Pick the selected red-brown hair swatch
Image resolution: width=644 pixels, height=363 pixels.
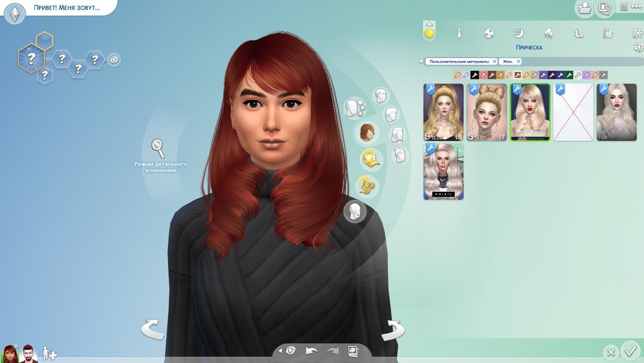517,75
